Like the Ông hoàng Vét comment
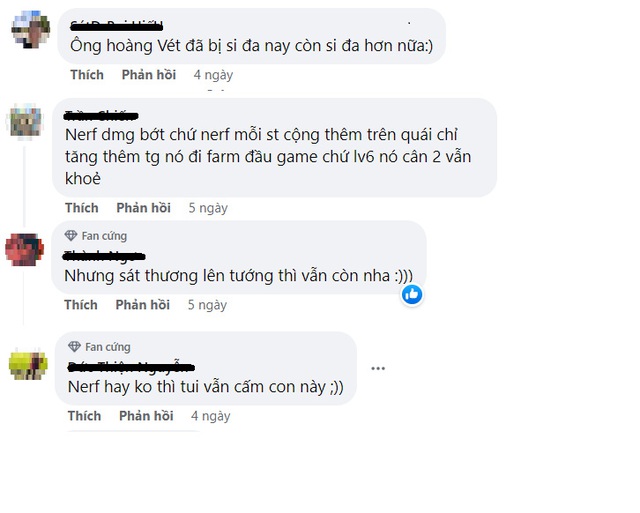640x513 pixels. click(x=87, y=75)
